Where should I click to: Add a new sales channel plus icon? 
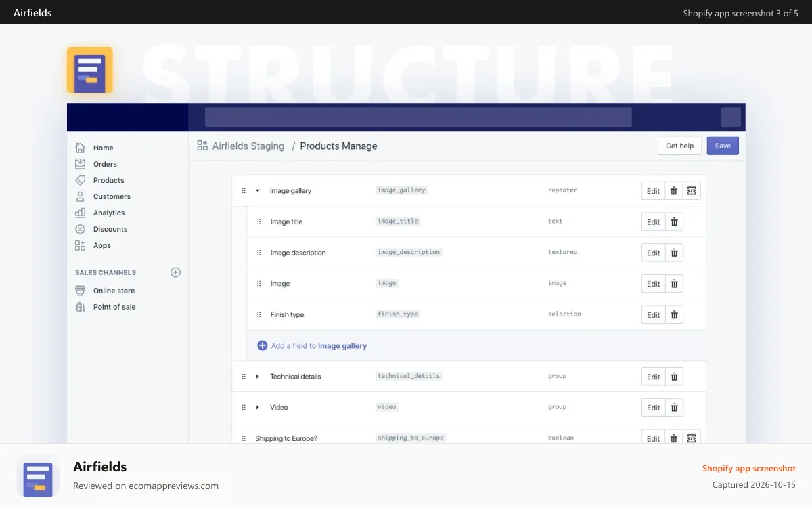175,272
